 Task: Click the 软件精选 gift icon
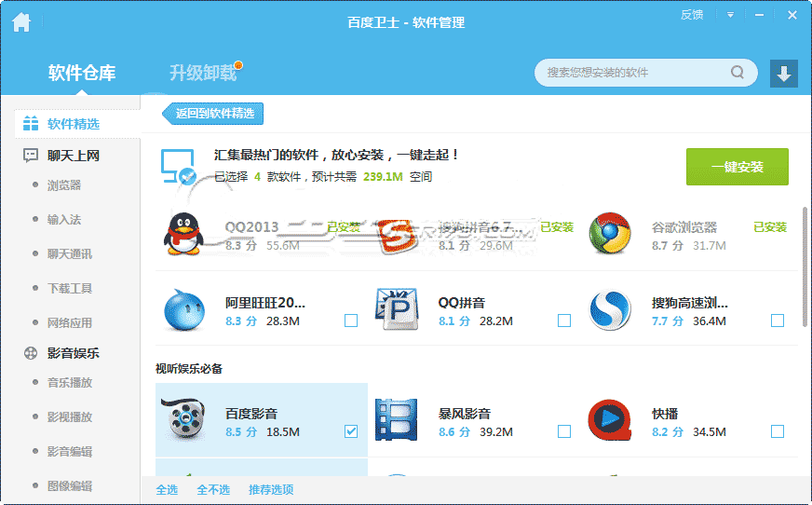pos(31,123)
